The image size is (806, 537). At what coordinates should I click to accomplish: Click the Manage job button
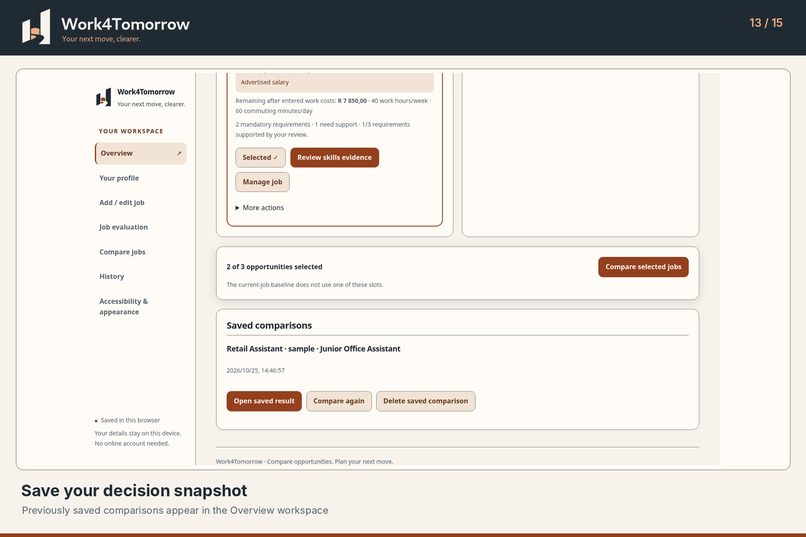pyautogui.click(x=262, y=182)
